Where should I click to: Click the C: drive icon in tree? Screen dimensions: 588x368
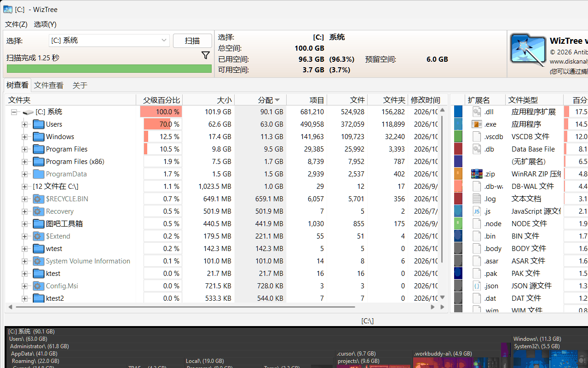pyautogui.click(x=28, y=112)
